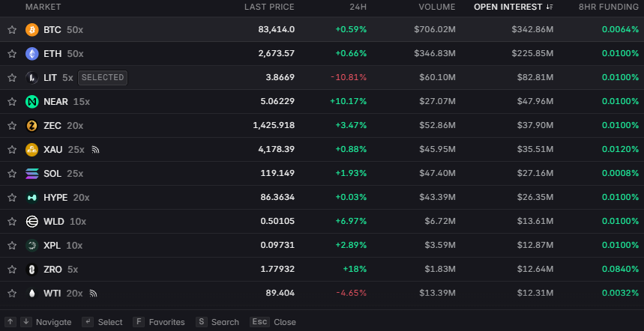This screenshot has width=644, height=331.
Task: Toggle the WLD favorite star
Action: [12, 222]
